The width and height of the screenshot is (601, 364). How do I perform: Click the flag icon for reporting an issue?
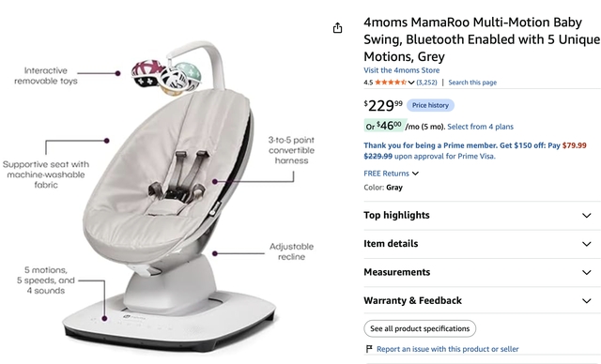[369, 349]
